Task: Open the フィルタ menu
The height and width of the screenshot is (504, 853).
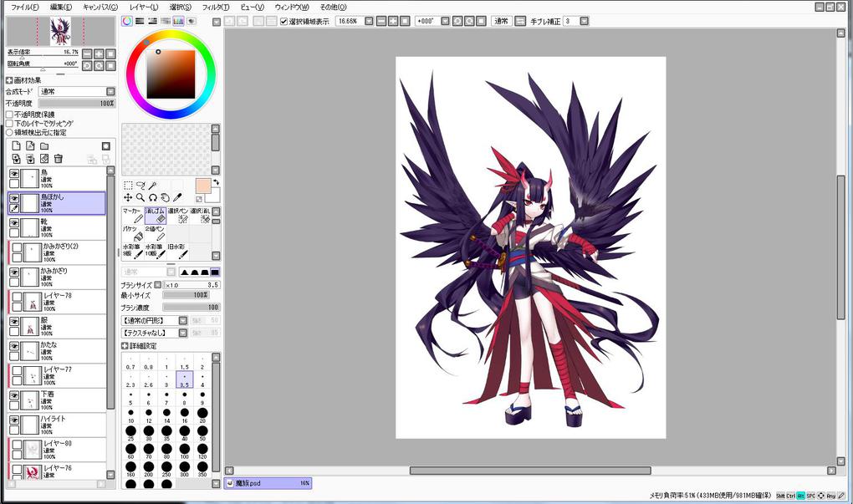Action: click(x=216, y=7)
